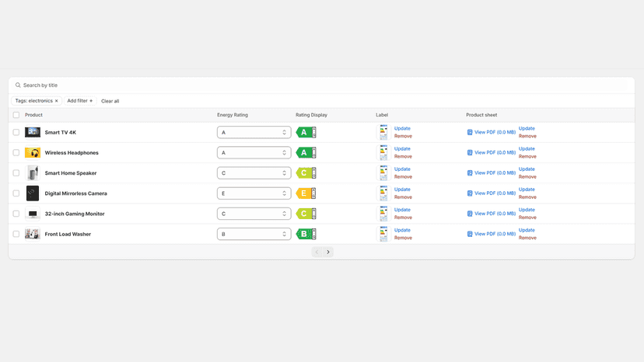The height and width of the screenshot is (362, 644).
Task: Open Smart TV 4K product thumbnail
Action: tap(33, 132)
